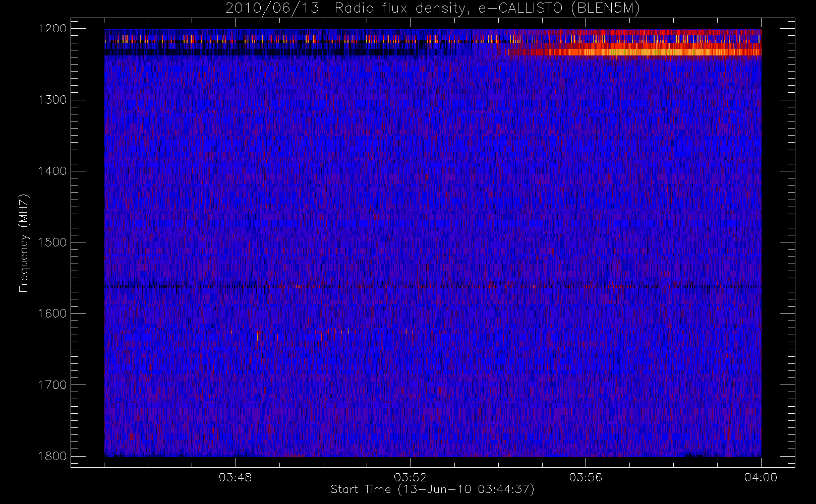Viewport: 816px width, 504px height.
Task: Click the 1800 frequency axis label
Action: 52,456
